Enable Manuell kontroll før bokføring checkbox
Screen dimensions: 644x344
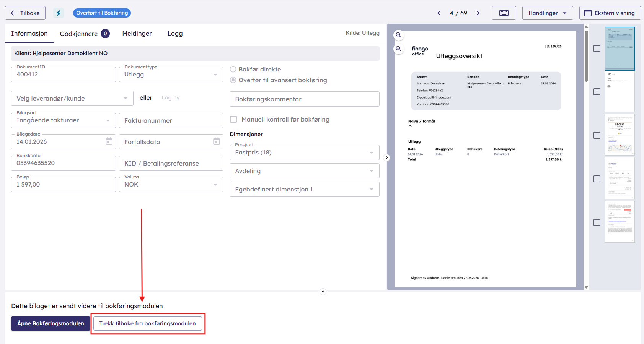[233, 119]
